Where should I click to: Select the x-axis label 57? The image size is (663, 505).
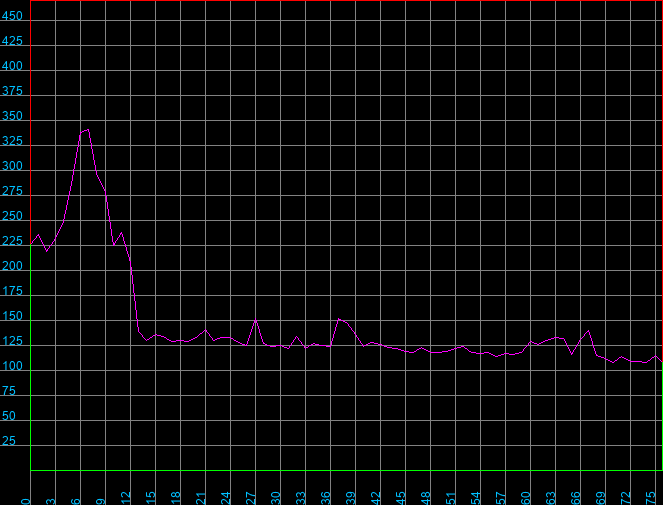[501, 498]
